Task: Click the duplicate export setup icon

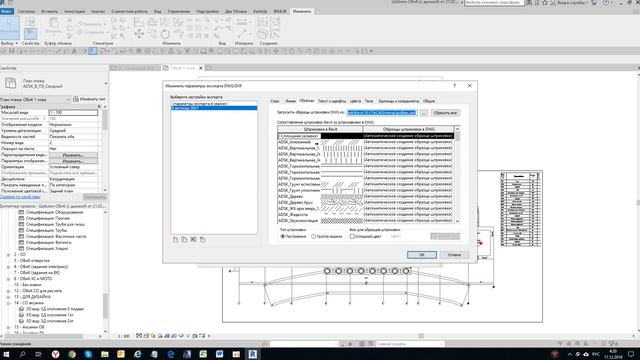Action: pyautogui.click(x=184, y=240)
